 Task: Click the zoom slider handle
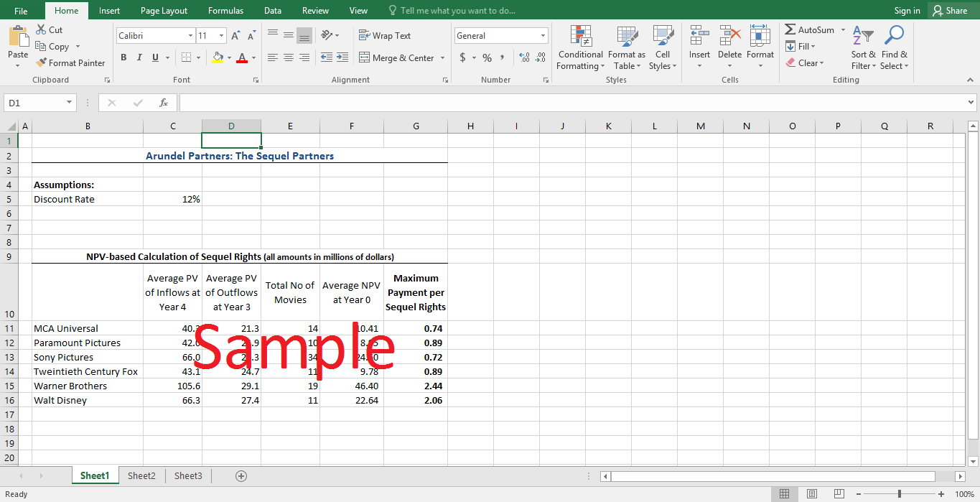(900, 494)
